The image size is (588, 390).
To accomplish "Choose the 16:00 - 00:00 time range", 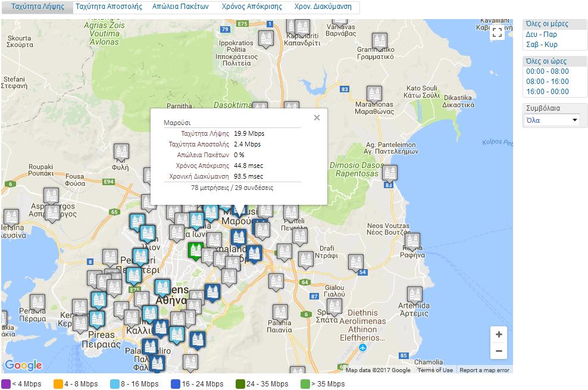I will pos(547,92).
